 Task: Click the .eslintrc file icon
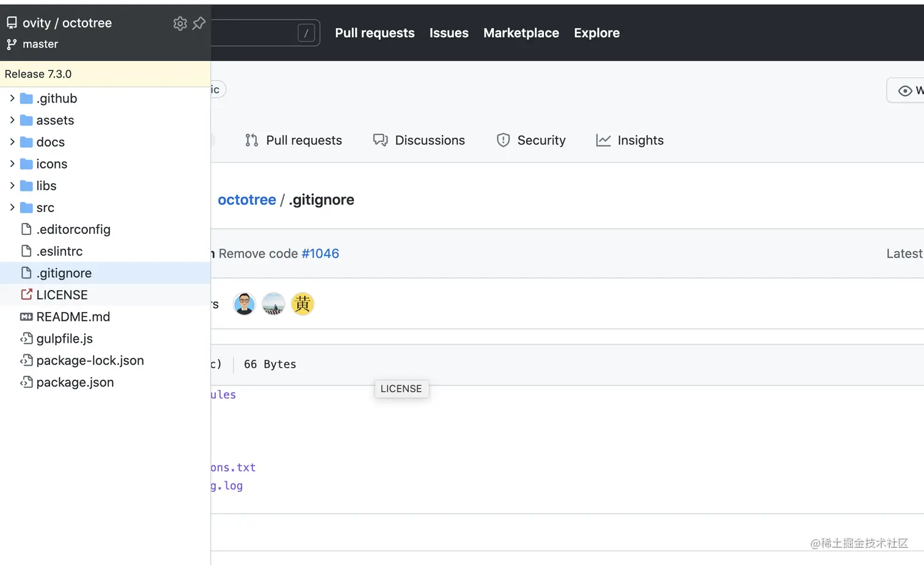coord(26,251)
